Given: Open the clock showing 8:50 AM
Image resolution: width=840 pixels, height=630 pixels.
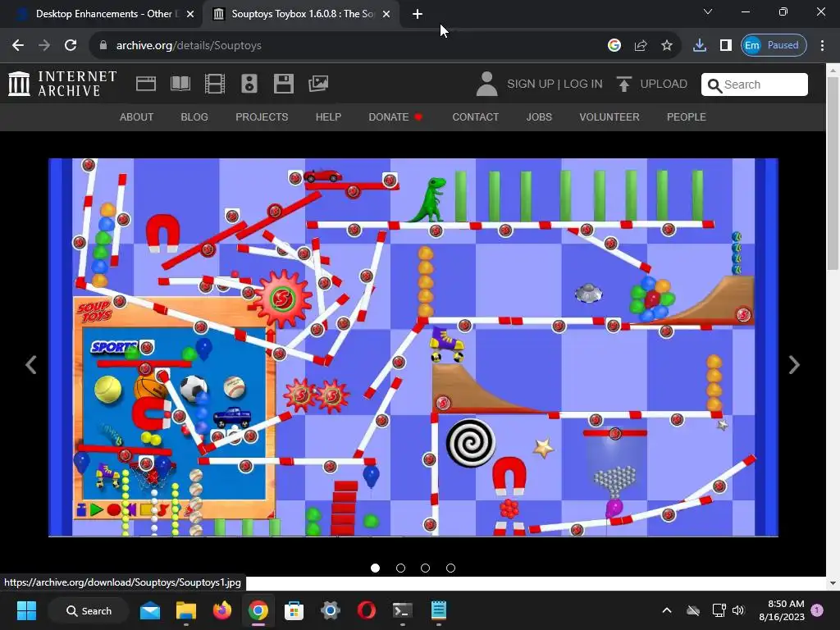Looking at the screenshot, I should 782,610.
